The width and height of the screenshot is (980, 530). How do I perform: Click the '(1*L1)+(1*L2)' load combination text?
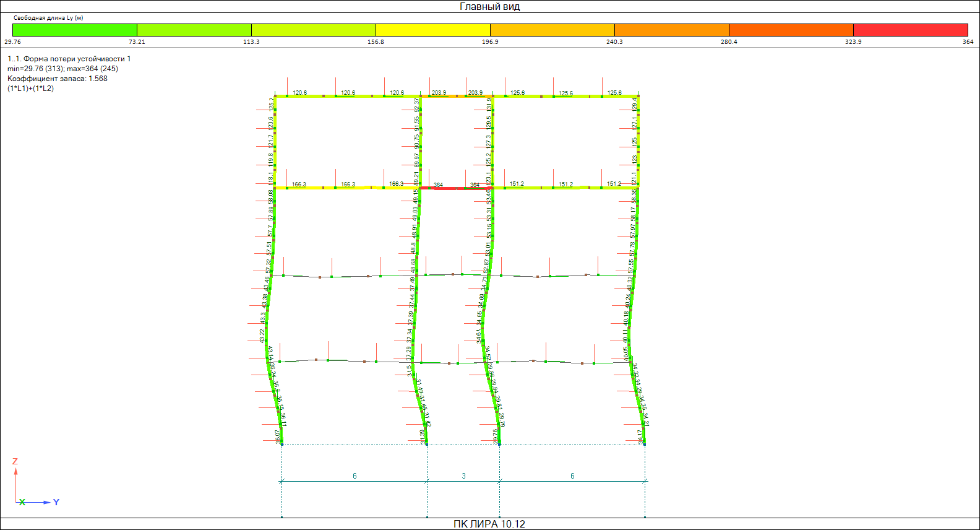[x=31, y=89]
